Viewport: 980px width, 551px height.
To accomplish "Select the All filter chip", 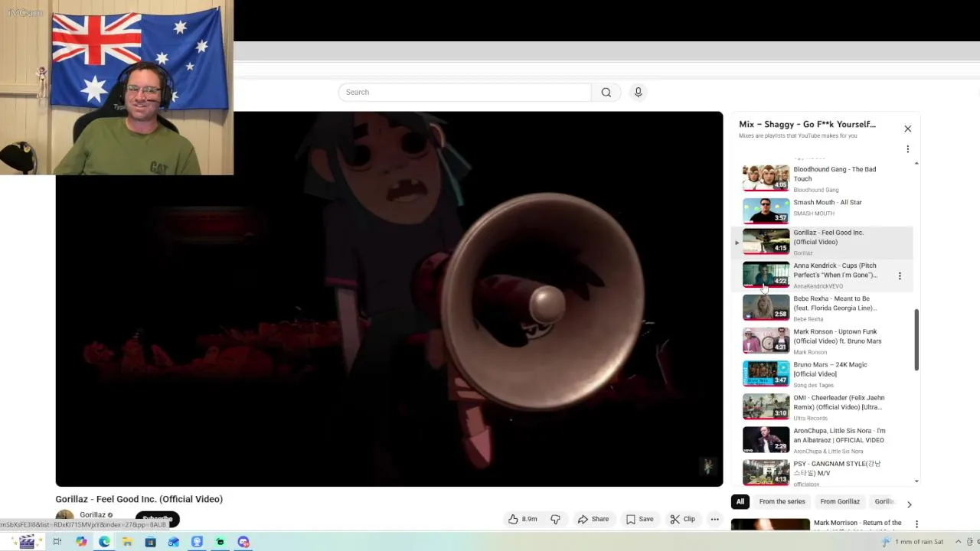I will (740, 502).
